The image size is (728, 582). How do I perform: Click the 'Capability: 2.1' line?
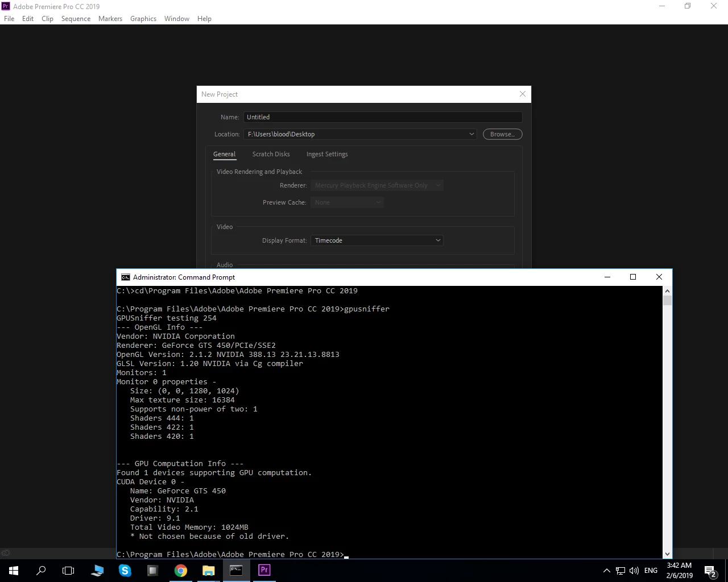pos(164,509)
